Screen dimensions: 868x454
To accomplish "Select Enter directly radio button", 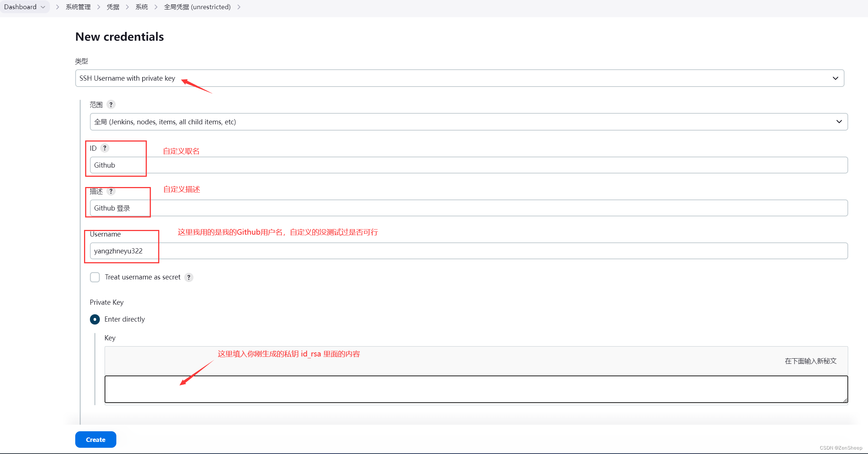I will click(x=95, y=319).
